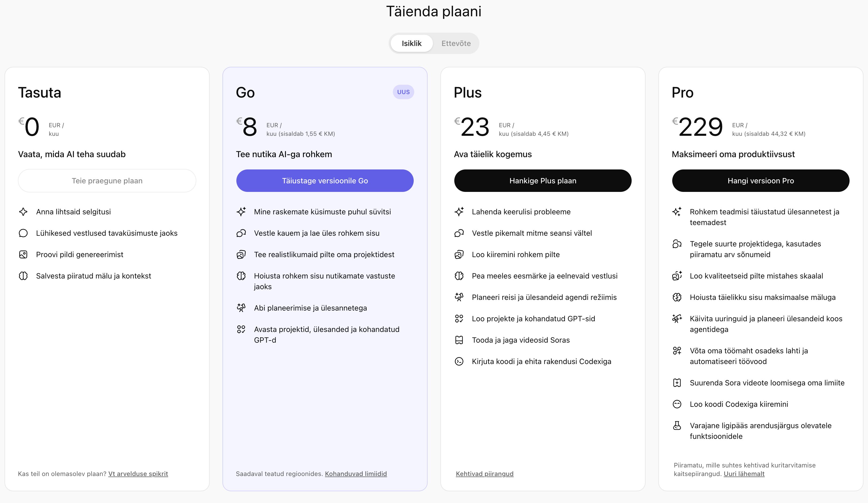Switch to the Isiklik plan tab
The height and width of the screenshot is (503, 868).
coord(411,44)
